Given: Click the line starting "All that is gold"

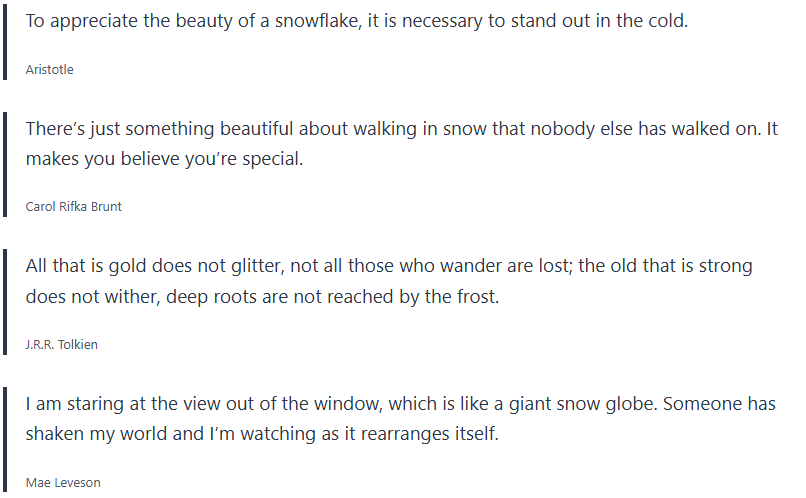Looking at the screenshot, I should (x=389, y=267).
